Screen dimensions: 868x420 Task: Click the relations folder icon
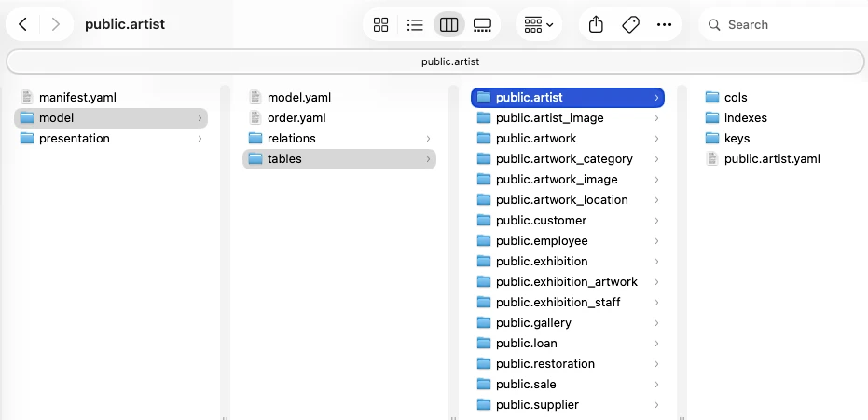click(255, 138)
